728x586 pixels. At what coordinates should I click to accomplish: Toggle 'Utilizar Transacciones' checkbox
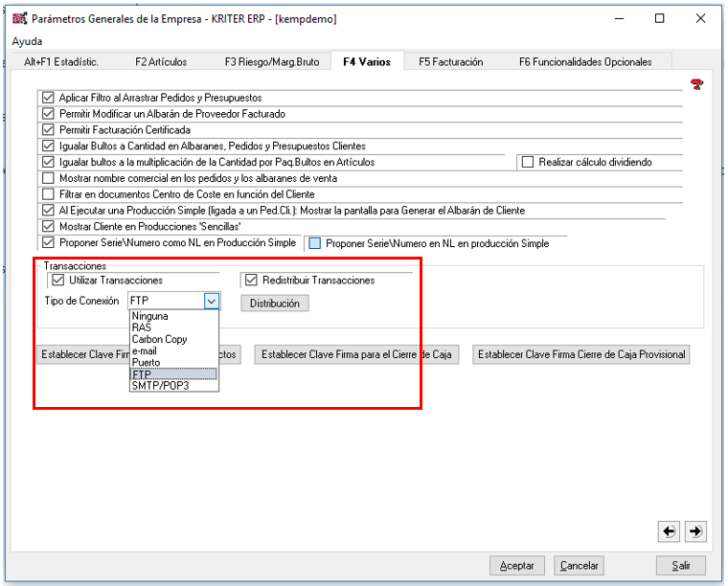click(57, 281)
